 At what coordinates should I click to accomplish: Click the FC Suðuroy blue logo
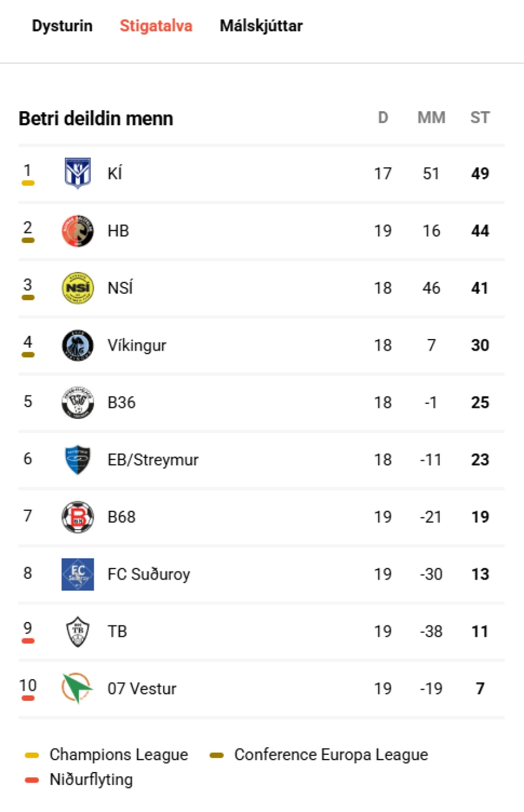(78, 574)
